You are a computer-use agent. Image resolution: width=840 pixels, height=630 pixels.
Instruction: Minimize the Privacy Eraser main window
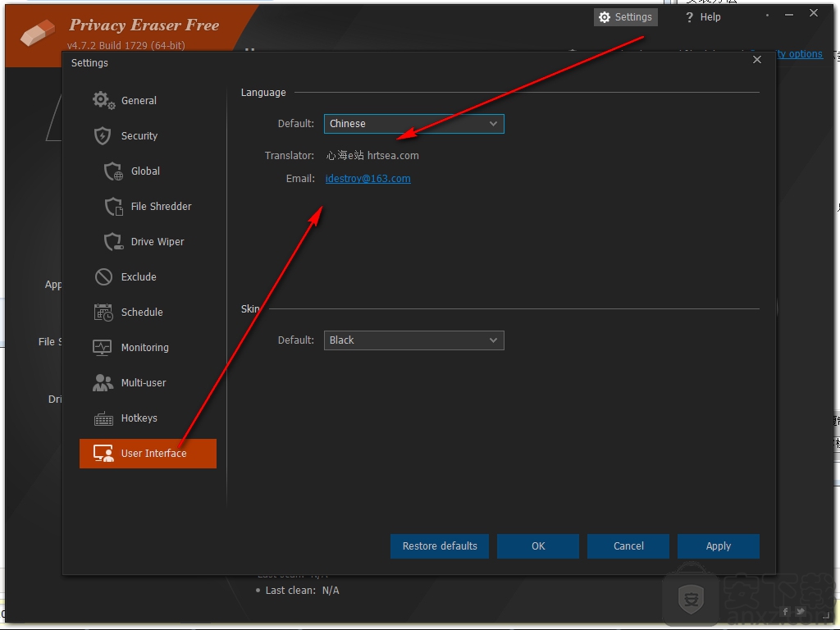[788, 15]
